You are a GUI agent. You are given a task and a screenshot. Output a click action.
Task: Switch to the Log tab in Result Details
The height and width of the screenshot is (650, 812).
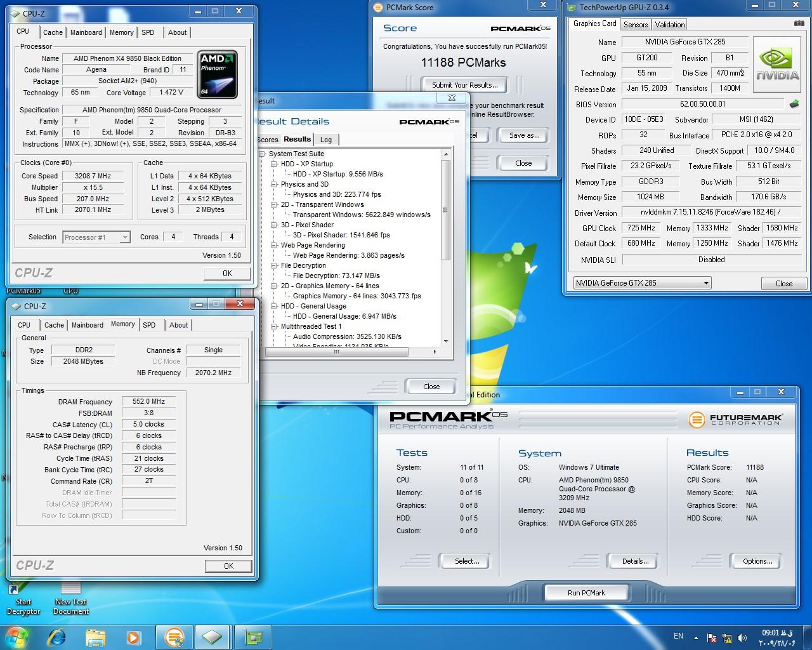coord(326,140)
